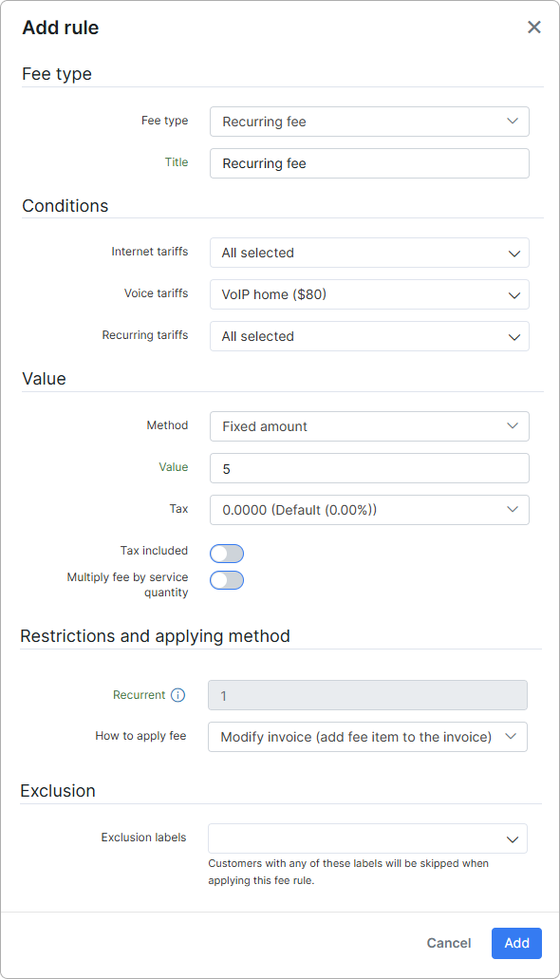
Task: Click the Cancel button
Action: (449, 943)
